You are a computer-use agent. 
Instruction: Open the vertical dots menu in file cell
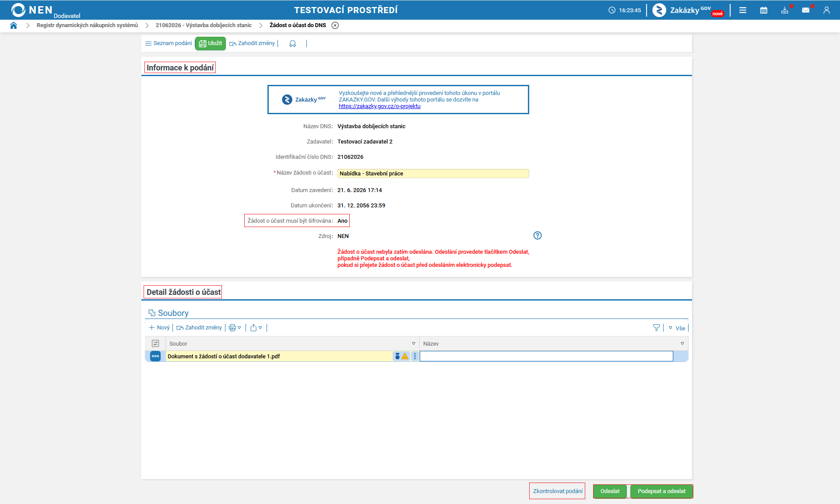(415, 357)
